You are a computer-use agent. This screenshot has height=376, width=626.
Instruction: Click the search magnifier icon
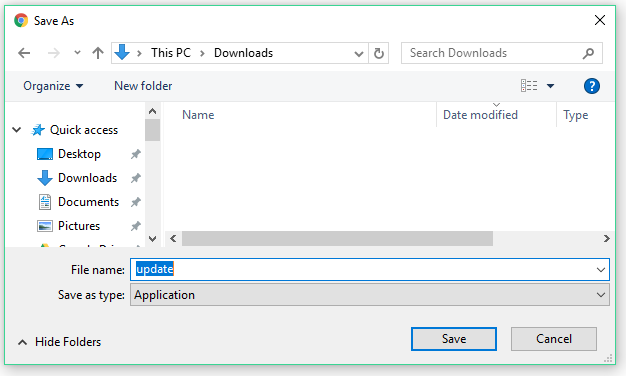pos(588,53)
